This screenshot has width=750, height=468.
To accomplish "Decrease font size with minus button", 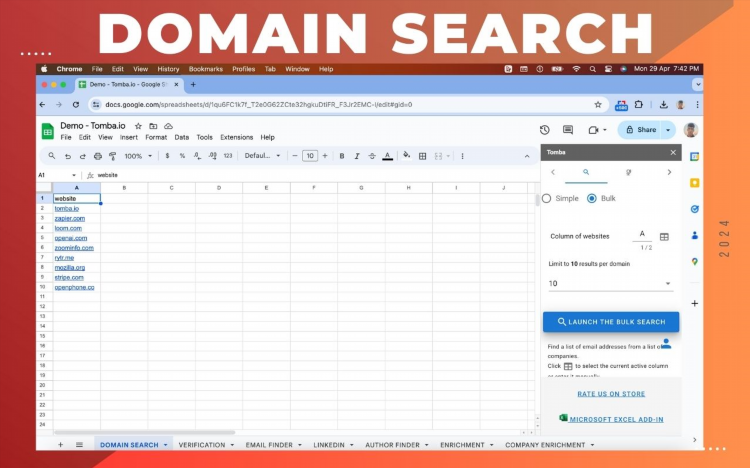I will click(x=295, y=156).
